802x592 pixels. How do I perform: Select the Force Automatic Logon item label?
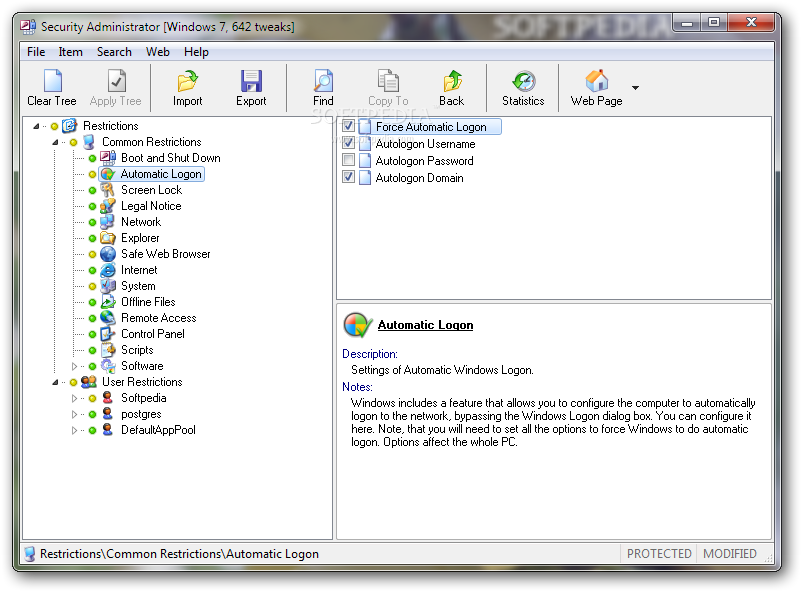[x=431, y=127]
